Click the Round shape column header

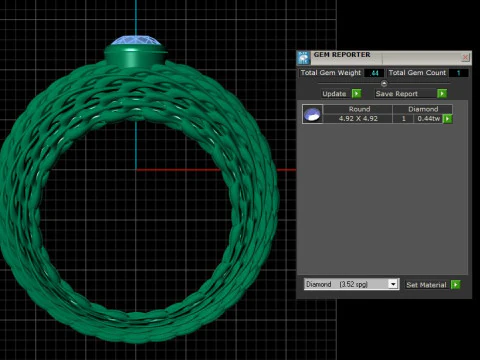click(x=358, y=109)
